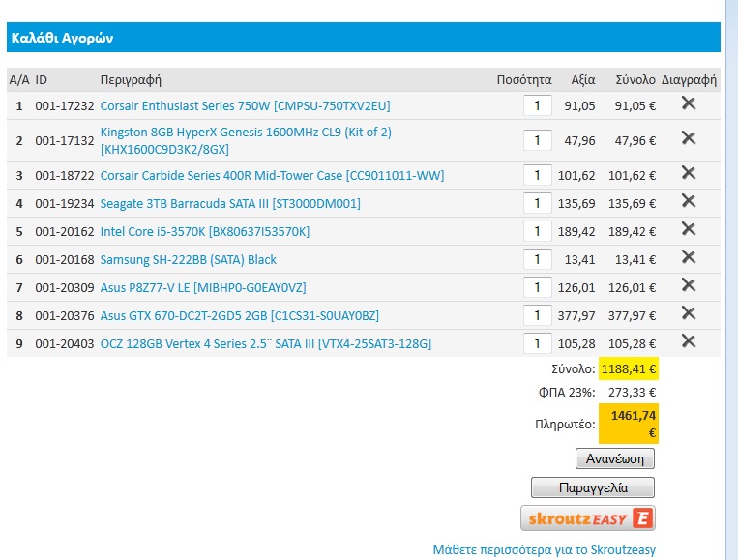Viewport: 738px width, 560px height.
Task: Open Corsair Enthusiast Series 750W product link
Action: (x=246, y=105)
